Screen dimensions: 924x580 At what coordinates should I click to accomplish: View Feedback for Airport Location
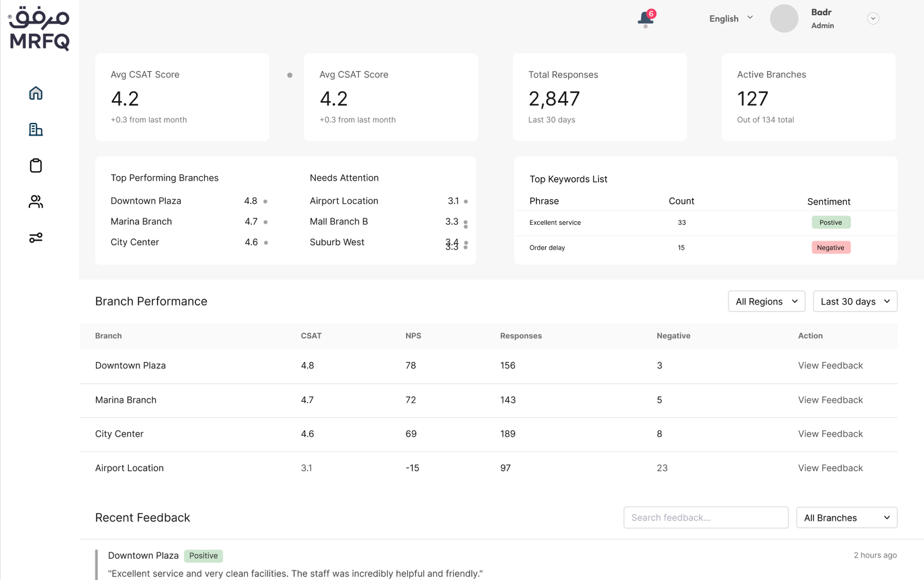click(x=830, y=468)
